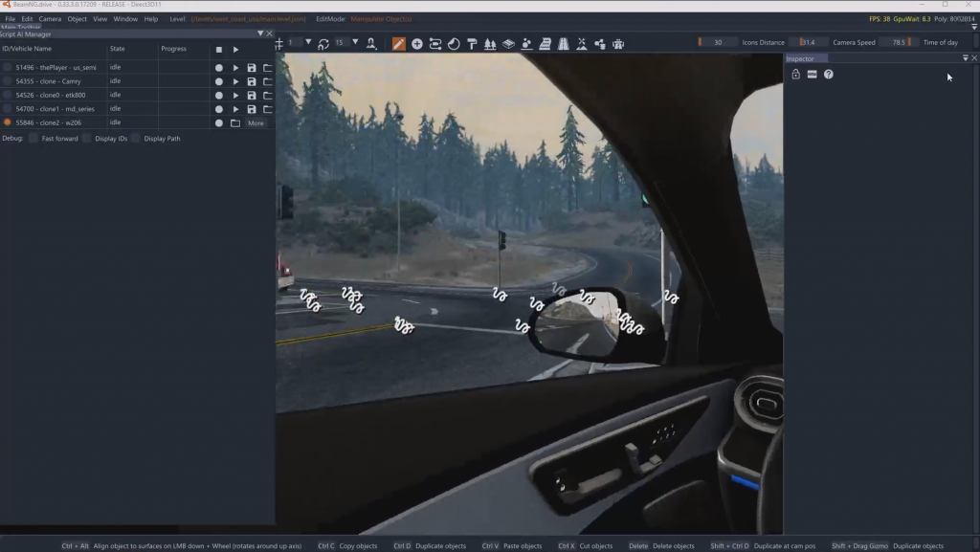The height and width of the screenshot is (552, 980).
Task: Open the Inspector help question mark icon
Action: click(x=827, y=74)
